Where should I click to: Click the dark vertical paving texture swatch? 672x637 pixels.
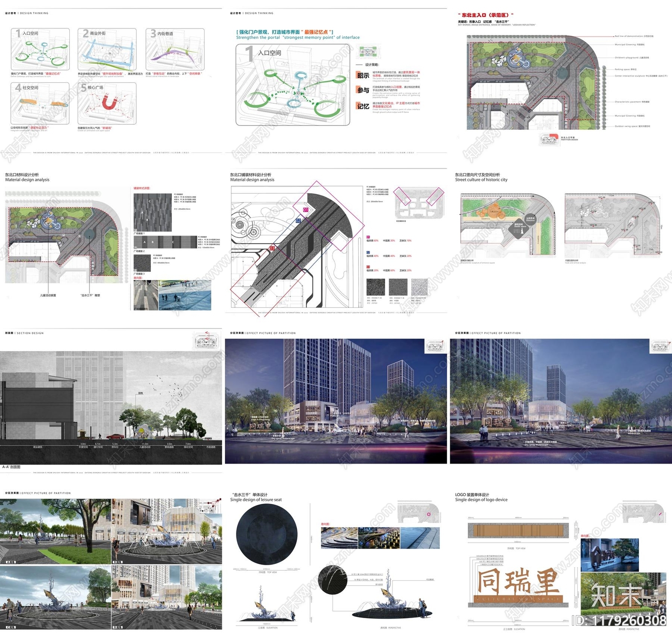[x=152, y=212]
